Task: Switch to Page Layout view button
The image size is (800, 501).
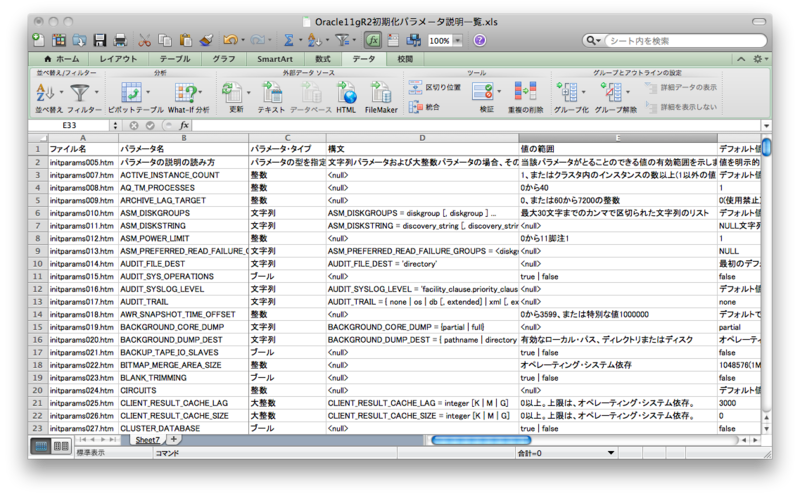Action: 61,446
